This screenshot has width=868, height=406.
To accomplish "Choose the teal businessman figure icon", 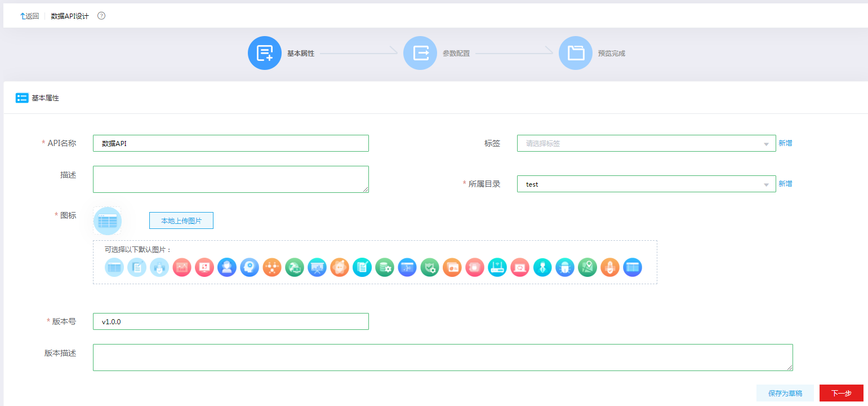I will pyautogui.click(x=542, y=267).
